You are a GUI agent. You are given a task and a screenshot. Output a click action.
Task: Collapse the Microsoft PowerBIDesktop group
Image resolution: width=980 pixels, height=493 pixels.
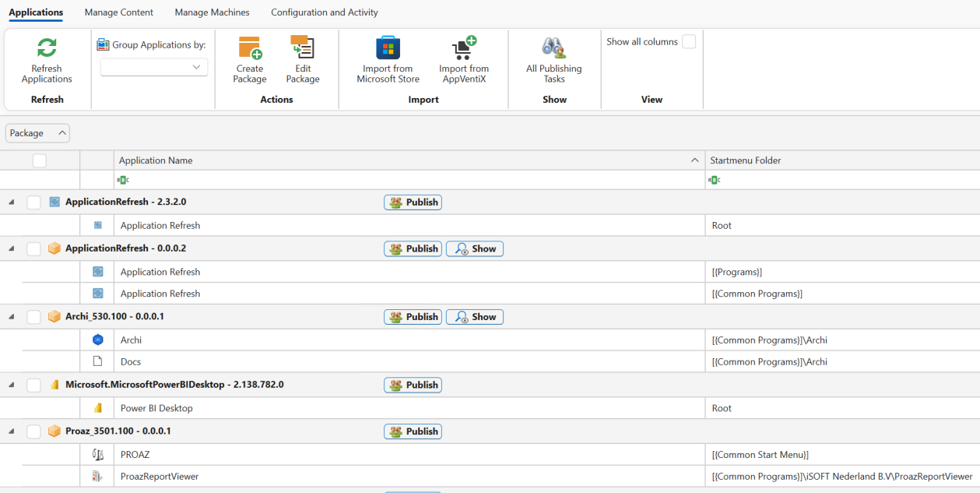coord(12,386)
